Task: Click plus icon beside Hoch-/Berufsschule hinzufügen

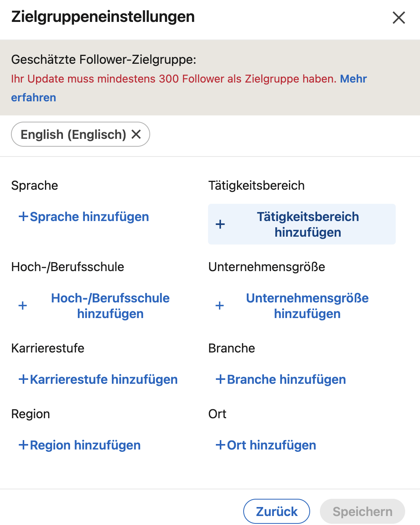Action: [x=23, y=306]
